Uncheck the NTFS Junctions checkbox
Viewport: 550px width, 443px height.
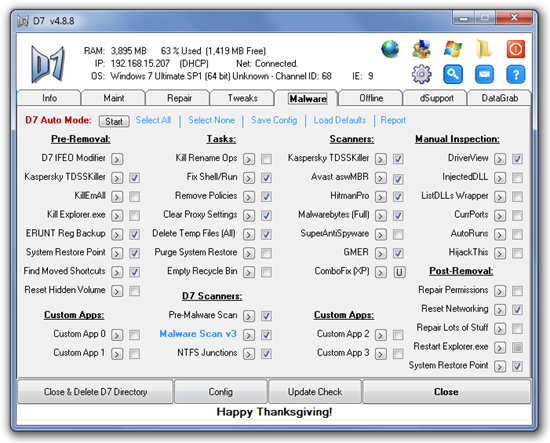[x=266, y=354]
